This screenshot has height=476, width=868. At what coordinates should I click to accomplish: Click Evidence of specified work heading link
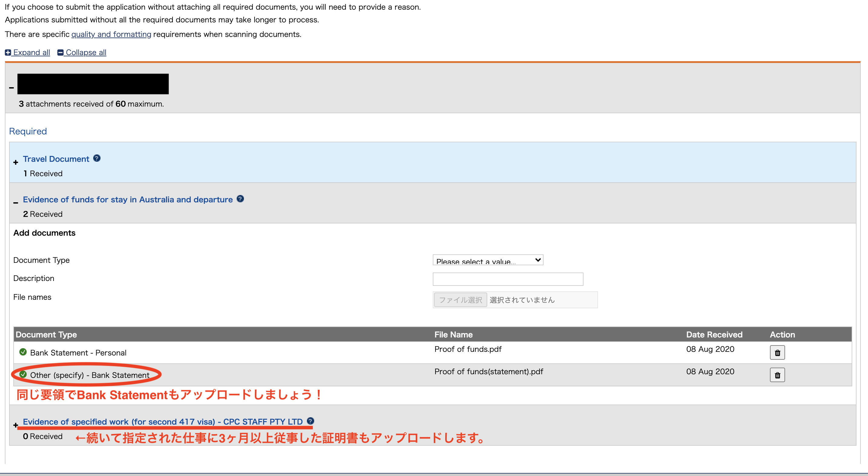[163, 422]
